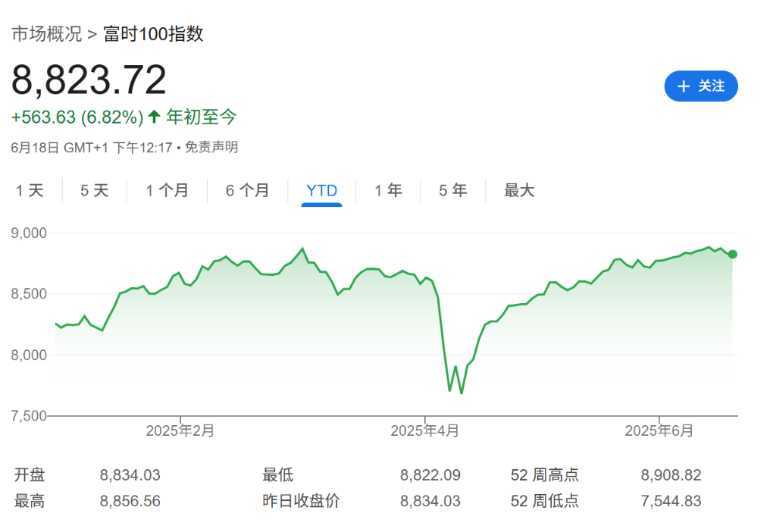The height and width of the screenshot is (532, 776).
Task: Click the 昨日收盘价 label
Action: coord(301,501)
